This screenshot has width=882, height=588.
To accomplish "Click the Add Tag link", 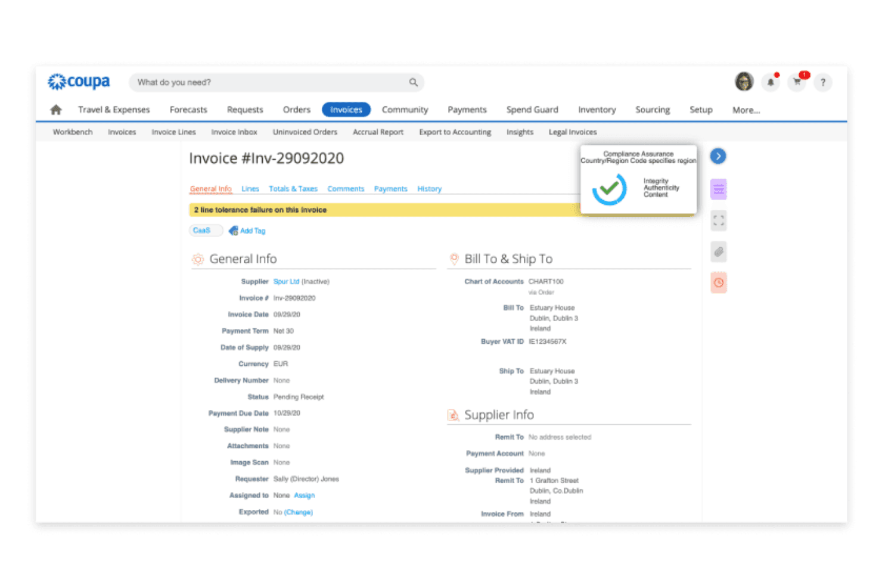I will click(x=253, y=231).
